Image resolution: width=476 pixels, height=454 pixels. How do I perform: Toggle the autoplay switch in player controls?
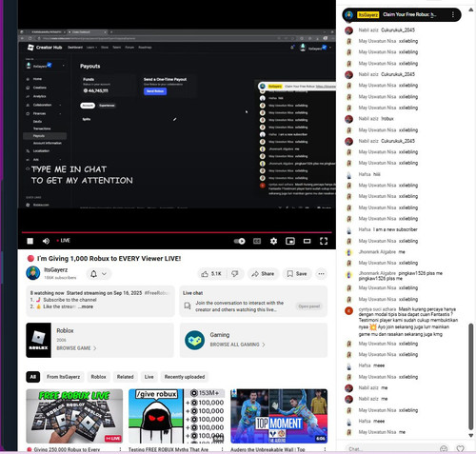(239, 241)
